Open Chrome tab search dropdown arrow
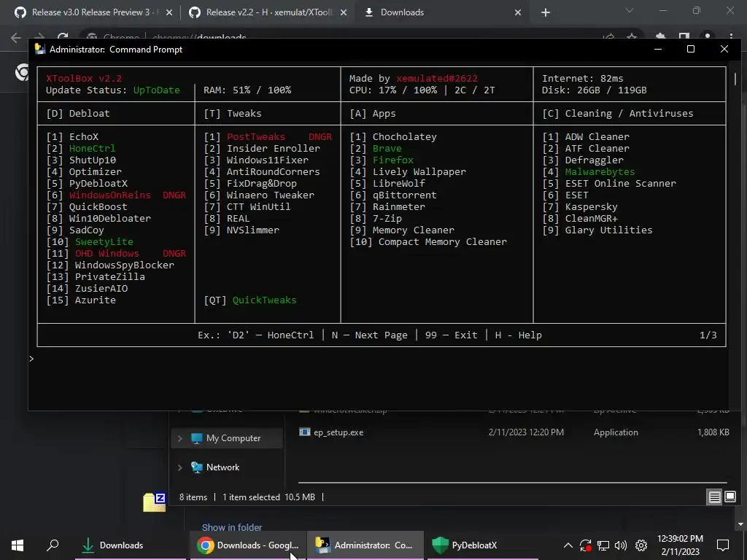The height and width of the screenshot is (560, 747). [630, 10]
